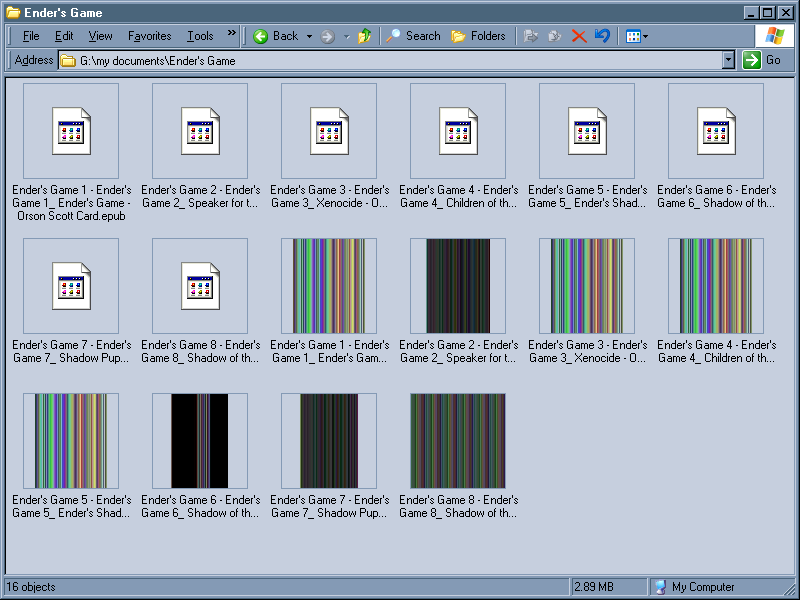This screenshot has height=600, width=800.
Task: Select Ender's Game 2 dark striped thumbnail
Action: pyautogui.click(x=458, y=286)
